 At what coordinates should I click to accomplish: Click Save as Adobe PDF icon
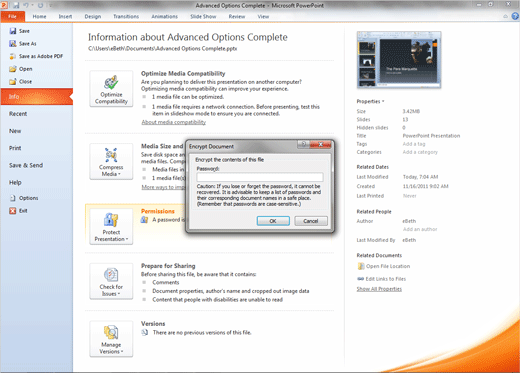(13, 56)
